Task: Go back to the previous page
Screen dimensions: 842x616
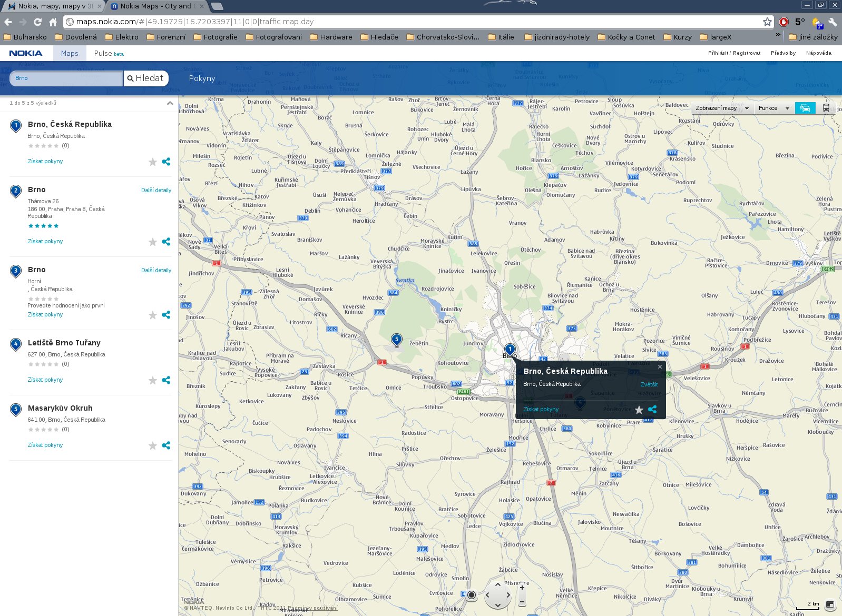Action: 8,22
